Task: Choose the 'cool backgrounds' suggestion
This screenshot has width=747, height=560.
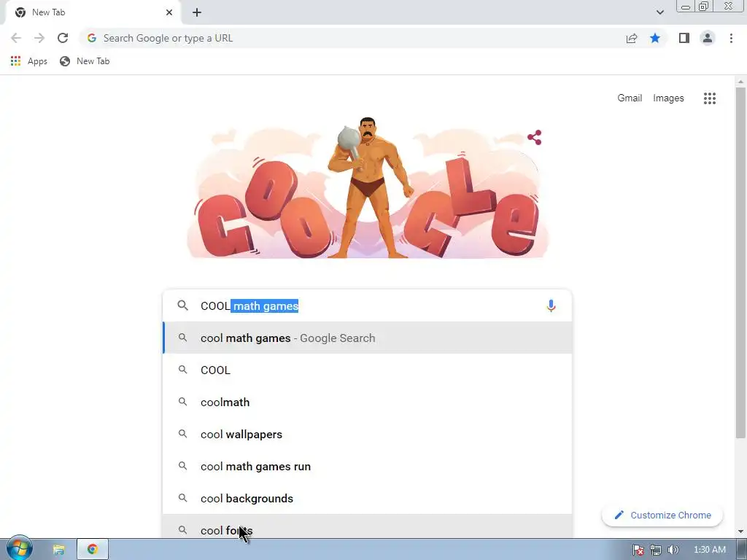Action: click(367, 499)
